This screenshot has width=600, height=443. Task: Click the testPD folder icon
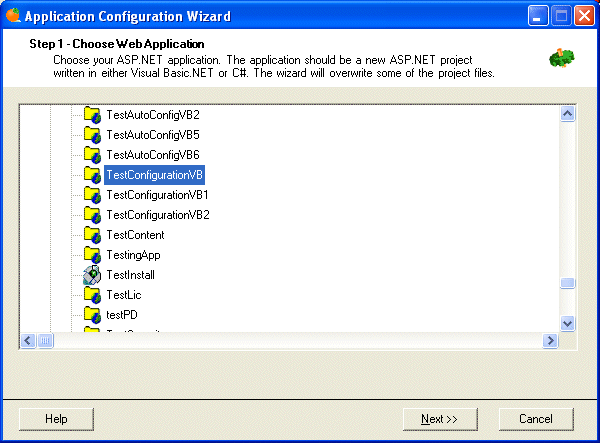[92, 314]
